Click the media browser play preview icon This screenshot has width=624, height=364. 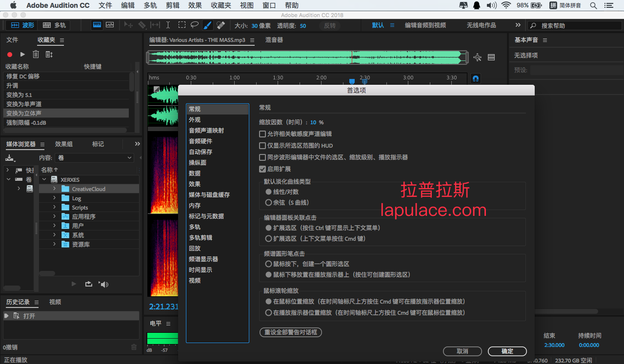(74, 284)
